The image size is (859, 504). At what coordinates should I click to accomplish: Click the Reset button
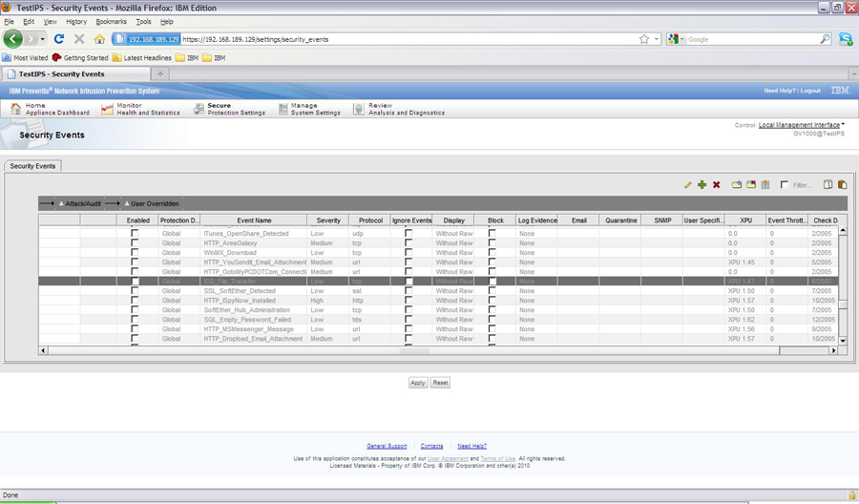pyautogui.click(x=440, y=383)
